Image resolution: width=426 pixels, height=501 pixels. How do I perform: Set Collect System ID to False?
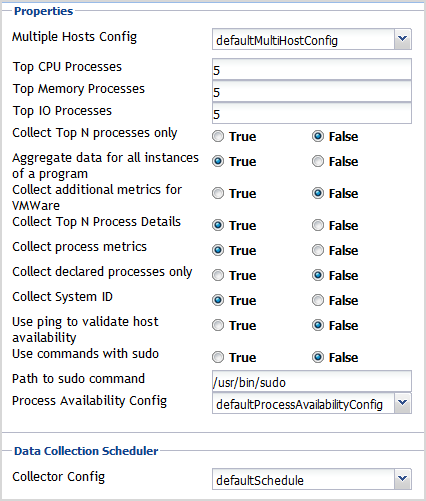pyautogui.click(x=318, y=300)
